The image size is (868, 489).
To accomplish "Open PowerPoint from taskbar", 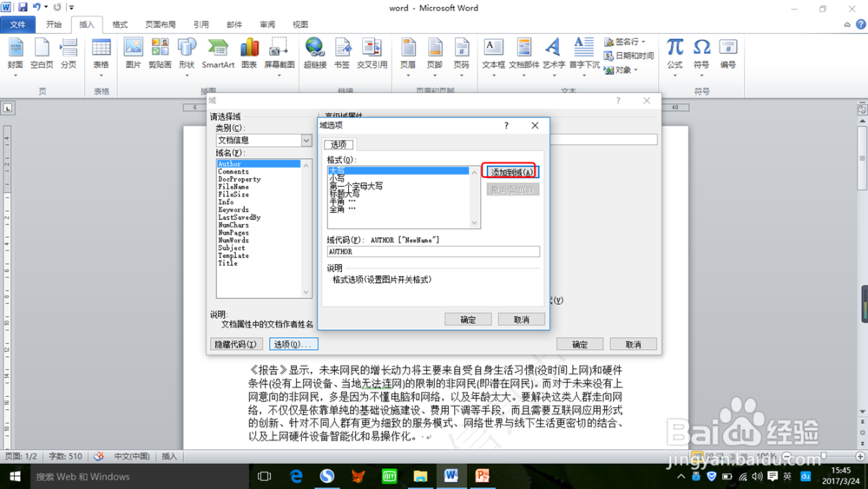I will [482, 476].
